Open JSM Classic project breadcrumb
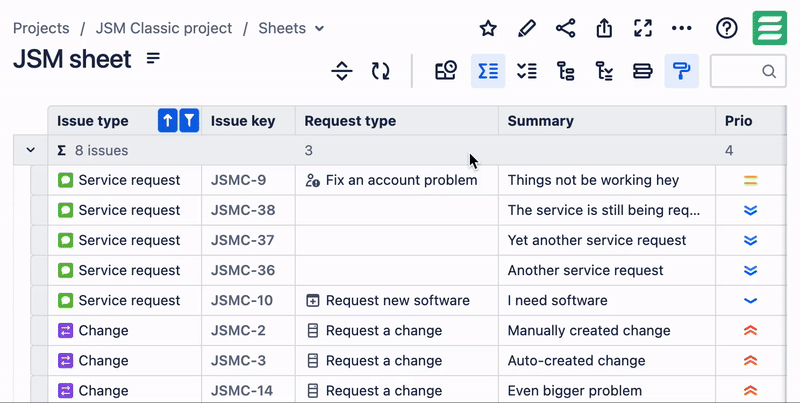Viewport: 800px width, 403px height. 164,28
